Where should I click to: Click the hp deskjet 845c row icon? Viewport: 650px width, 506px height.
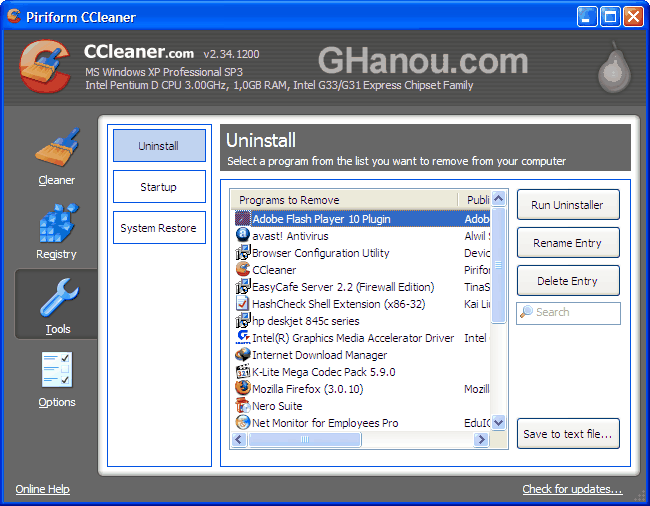pos(243,320)
